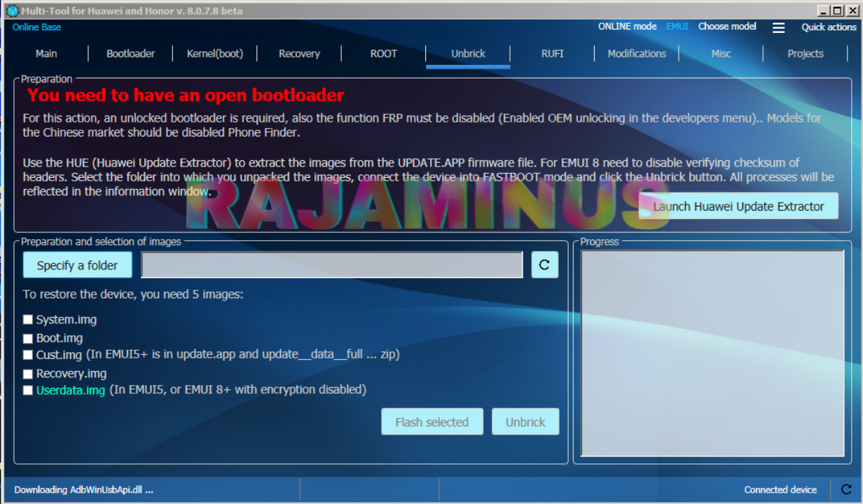Click the Online Base link

pos(36,27)
